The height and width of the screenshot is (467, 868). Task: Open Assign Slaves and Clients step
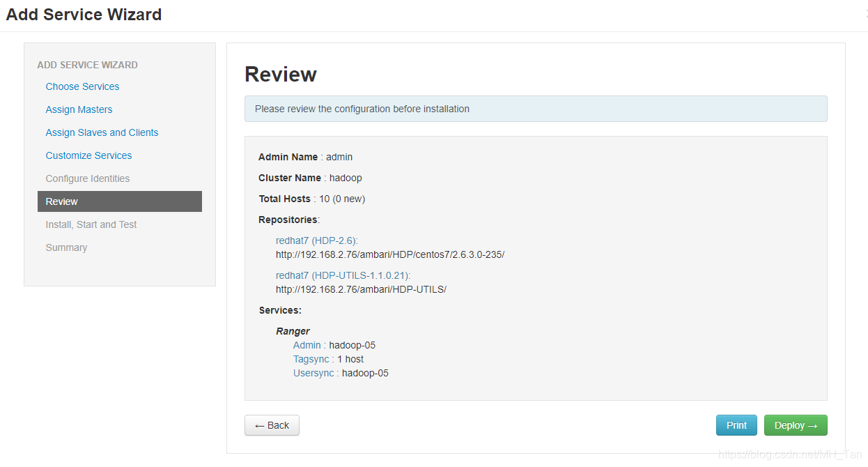click(x=102, y=132)
